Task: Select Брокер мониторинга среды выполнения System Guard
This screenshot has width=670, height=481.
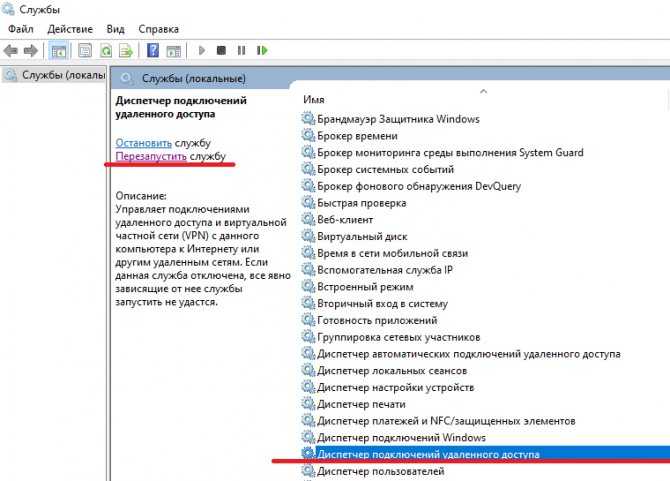Action: [450, 153]
